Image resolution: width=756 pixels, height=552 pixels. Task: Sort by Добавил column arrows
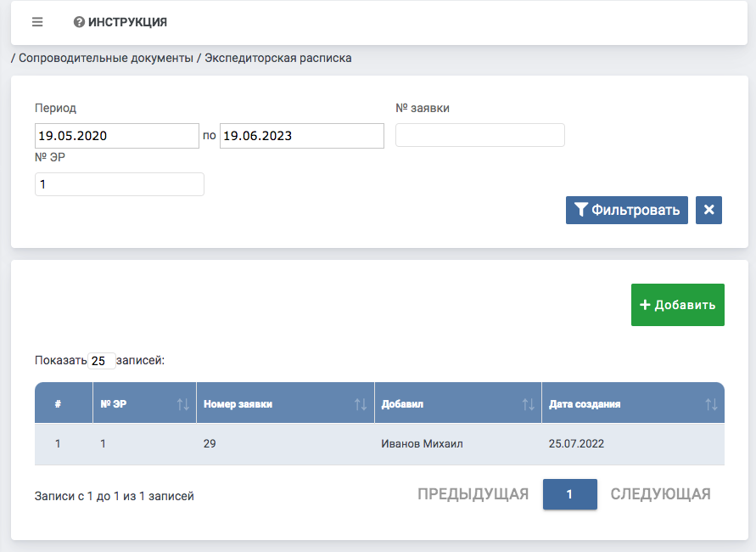[528, 404]
